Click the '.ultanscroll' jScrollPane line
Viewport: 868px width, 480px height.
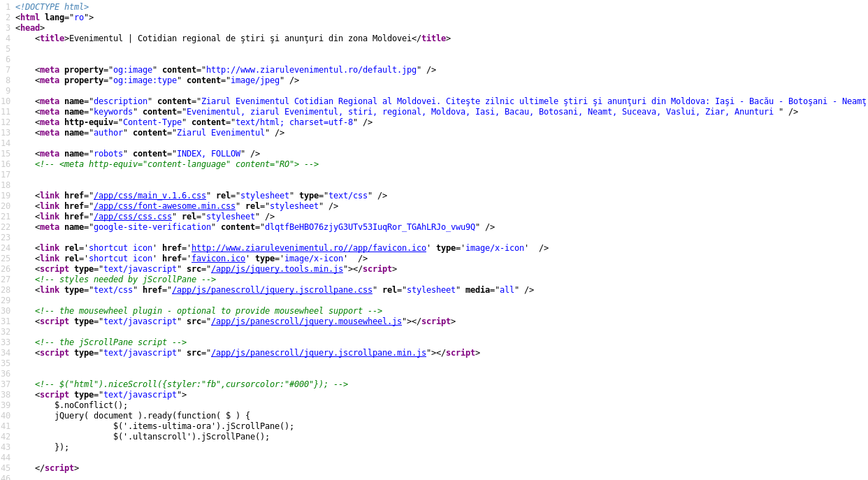pos(191,437)
